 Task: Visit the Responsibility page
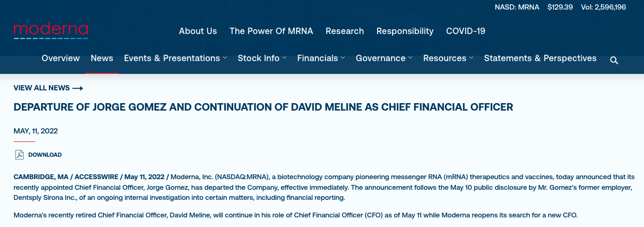(405, 31)
